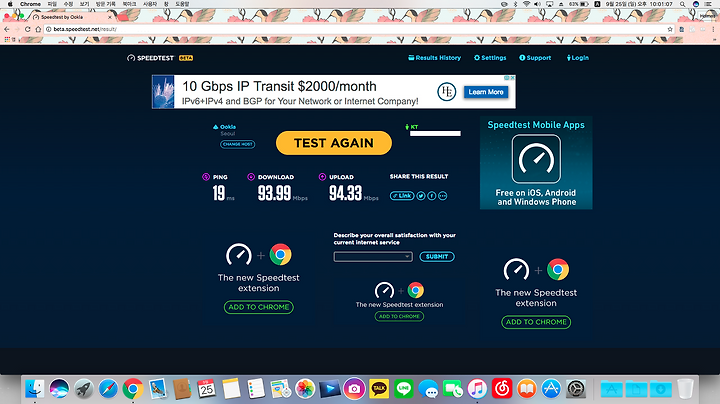Open more share options ellipsis icon
Image resolution: width=720 pixels, height=404 pixels.
click(x=443, y=196)
